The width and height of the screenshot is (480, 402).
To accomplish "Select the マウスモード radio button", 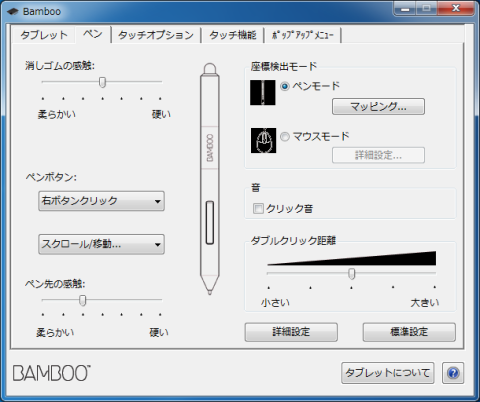I will click(x=285, y=137).
